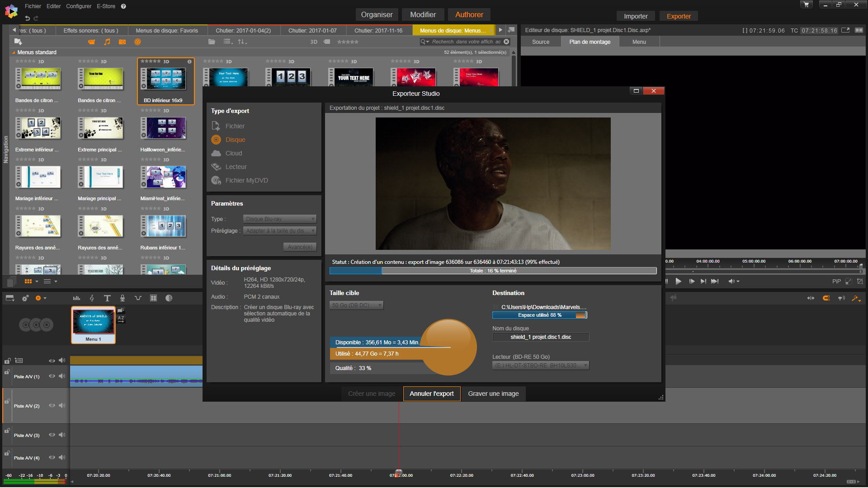This screenshot has height=488, width=868.
Task: Open the Taille cible 50 Go dropdown
Action: pos(356,305)
